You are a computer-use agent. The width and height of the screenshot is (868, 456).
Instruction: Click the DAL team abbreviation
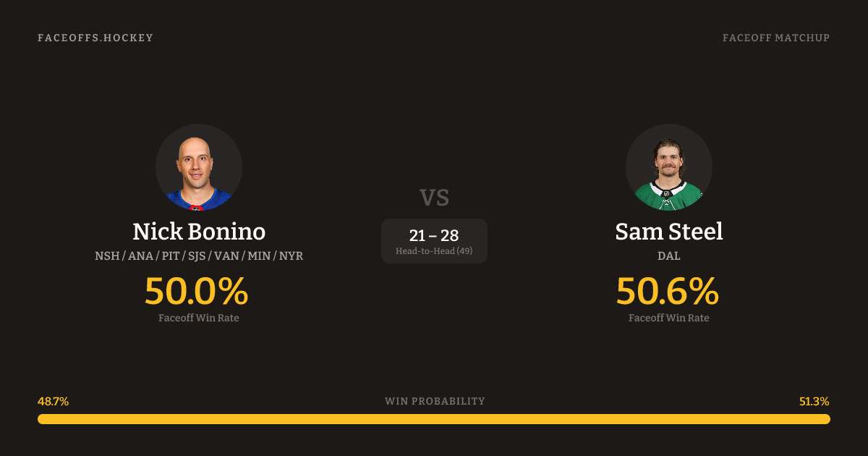669,256
